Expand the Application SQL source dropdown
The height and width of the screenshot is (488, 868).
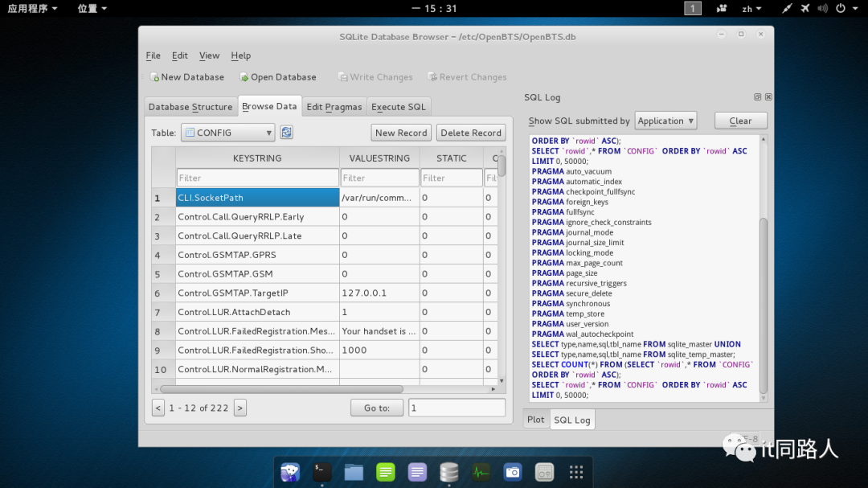pos(665,121)
